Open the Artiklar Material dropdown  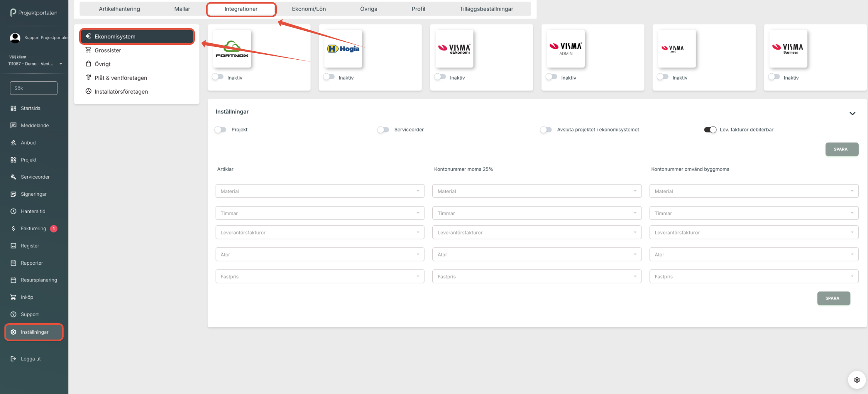point(320,191)
